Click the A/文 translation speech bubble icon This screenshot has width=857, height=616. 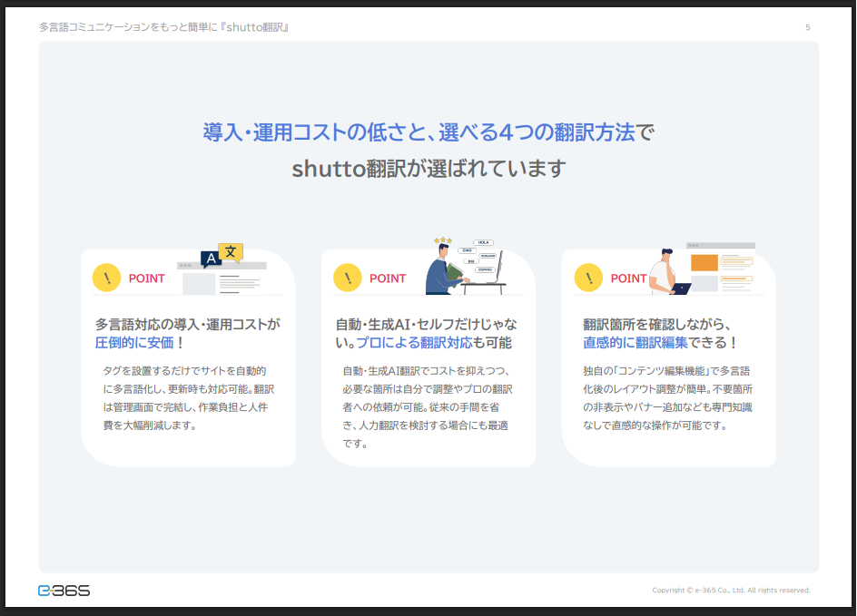point(222,256)
